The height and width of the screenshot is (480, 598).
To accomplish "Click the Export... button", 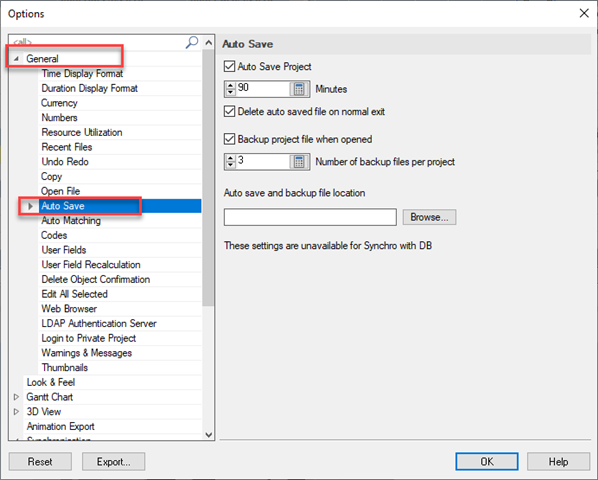I will tap(113, 461).
